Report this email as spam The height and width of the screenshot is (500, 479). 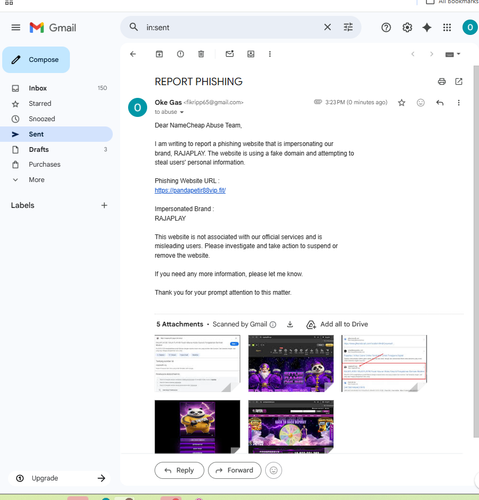pyautogui.click(x=180, y=54)
